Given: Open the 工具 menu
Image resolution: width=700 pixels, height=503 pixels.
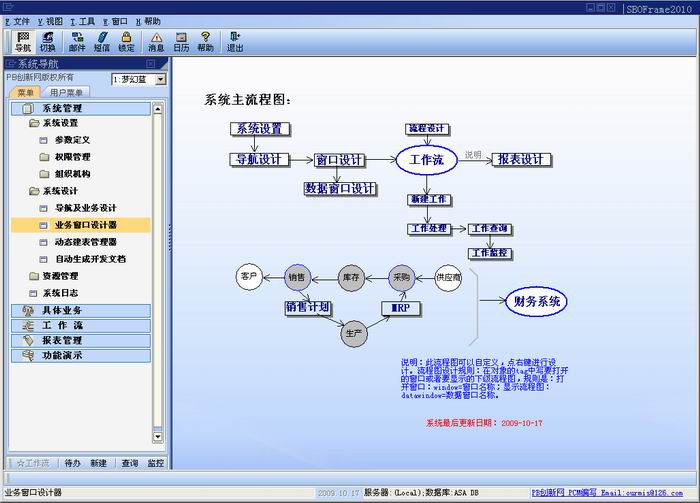Looking at the screenshot, I should (83, 21).
